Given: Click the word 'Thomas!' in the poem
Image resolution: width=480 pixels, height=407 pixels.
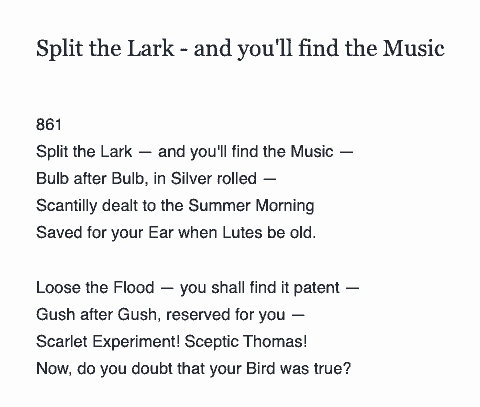Looking at the screenshot, I should (275, 341).
